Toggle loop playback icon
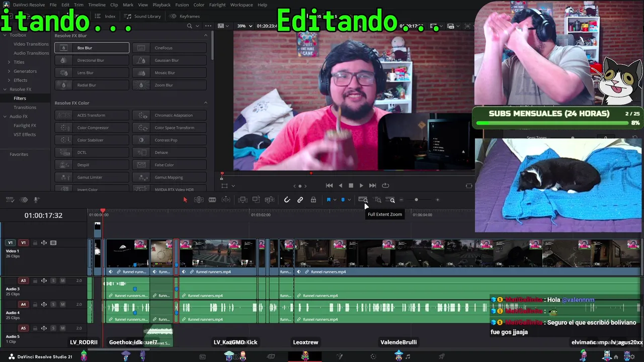Screen dimensions: 644x362 [x=385, y=186]
